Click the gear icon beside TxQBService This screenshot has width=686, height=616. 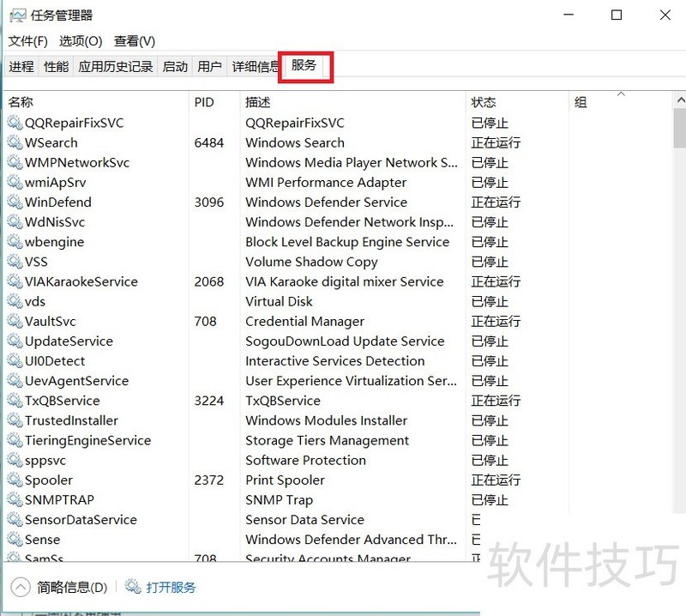coord(15,401)
